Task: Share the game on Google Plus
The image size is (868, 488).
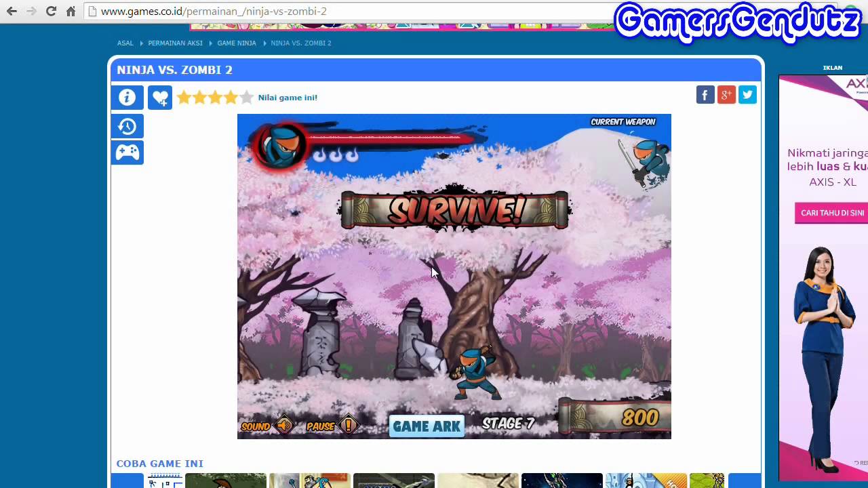Action: point(726,95)
